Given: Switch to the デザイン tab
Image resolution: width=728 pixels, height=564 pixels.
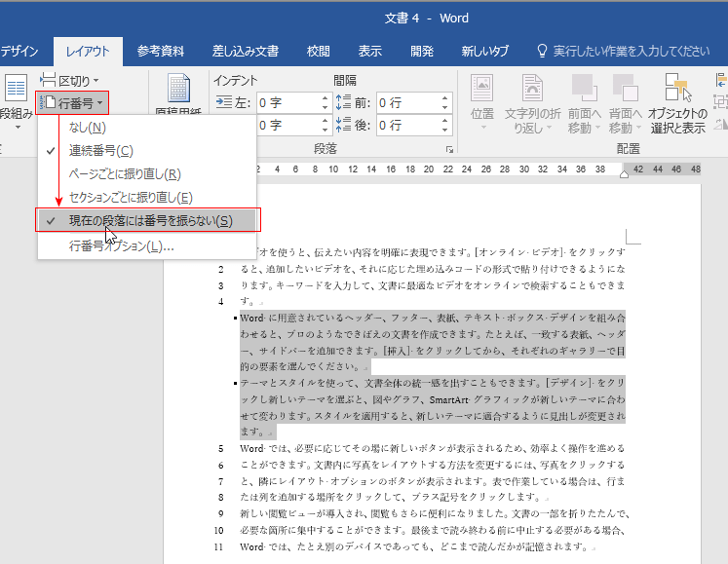Looking at the screenshot, I should (19, 51).
